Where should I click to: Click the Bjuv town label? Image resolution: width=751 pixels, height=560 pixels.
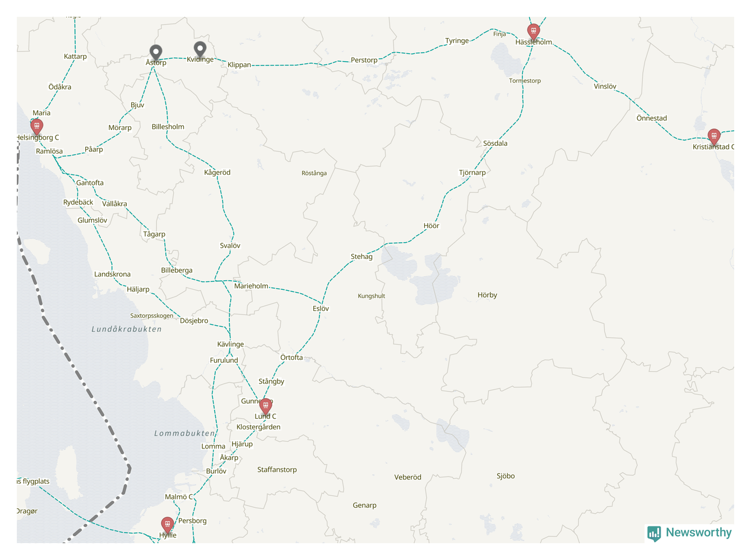(137, 105)
